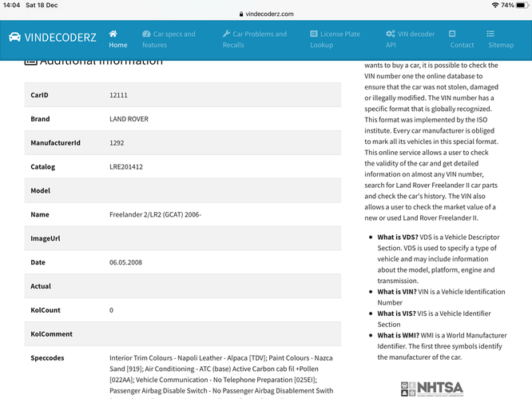The width and height of the screenshot is (532, 399).
Task: Click the 'What is VIS?' heading
Action: click(397, 313)
